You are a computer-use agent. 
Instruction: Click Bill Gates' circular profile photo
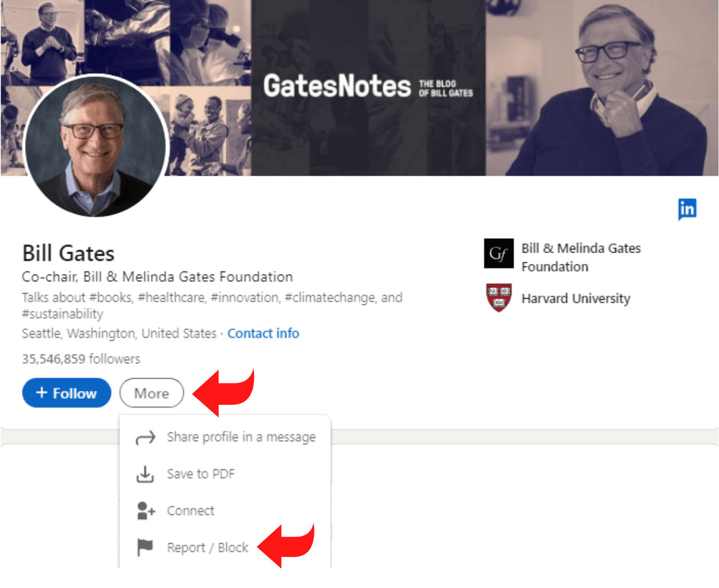click(x=97, y=146)
